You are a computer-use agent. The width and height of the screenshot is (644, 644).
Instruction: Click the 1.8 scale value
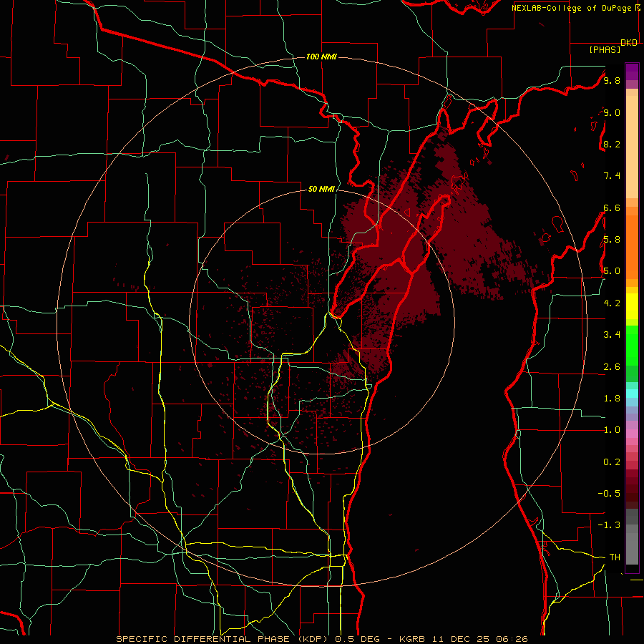[612, 399]
